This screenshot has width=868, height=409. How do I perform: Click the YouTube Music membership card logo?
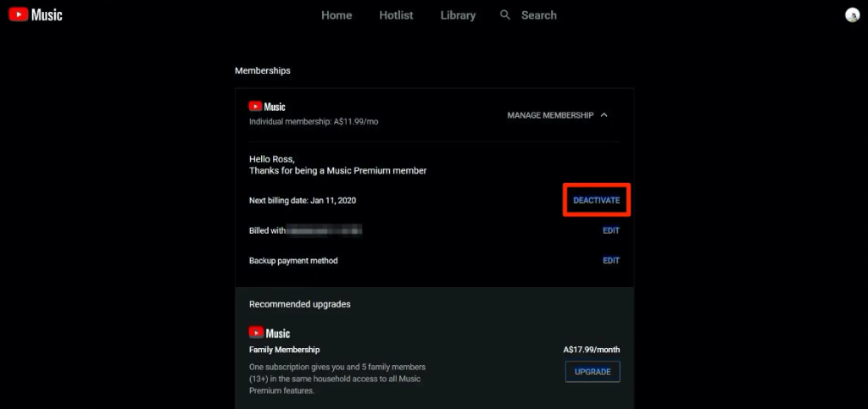267,107
